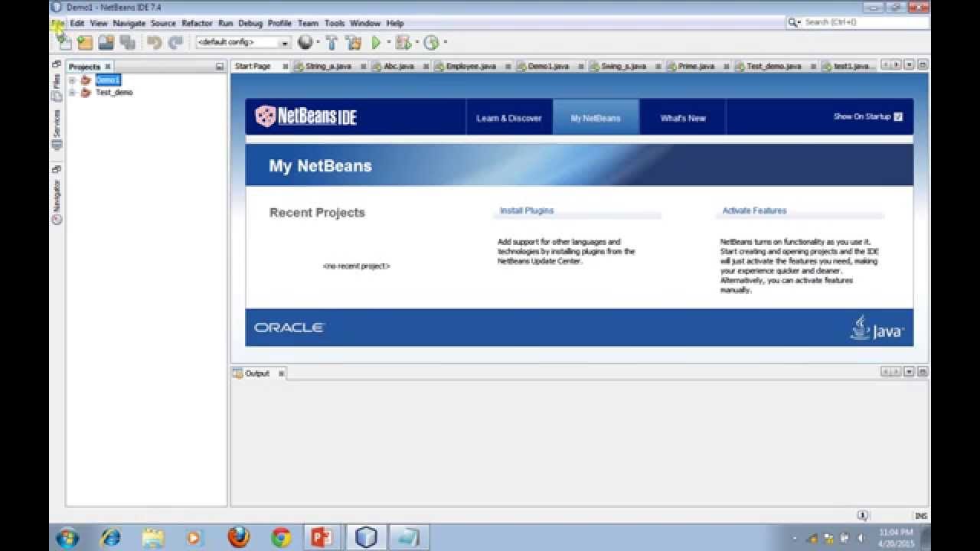
Task: Click the Open Project toolbar icon
Action: coord(106,43)
